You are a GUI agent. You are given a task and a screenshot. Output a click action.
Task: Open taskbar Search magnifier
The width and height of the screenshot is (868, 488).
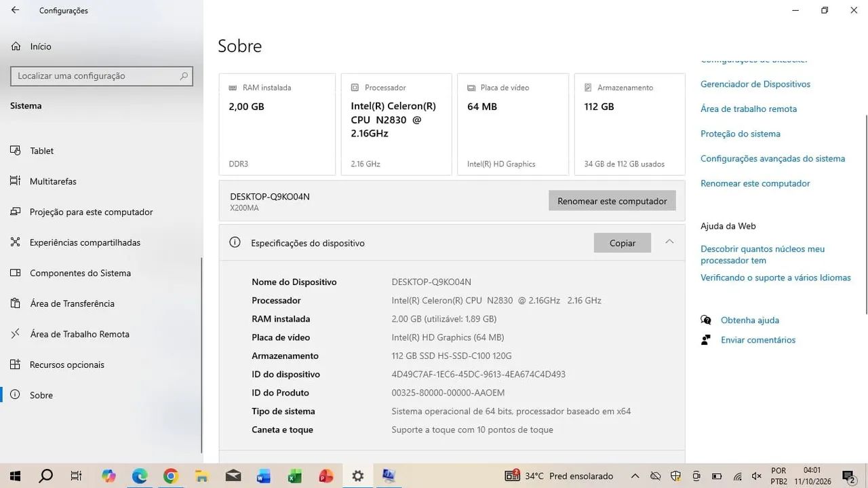tap(46, 476)
